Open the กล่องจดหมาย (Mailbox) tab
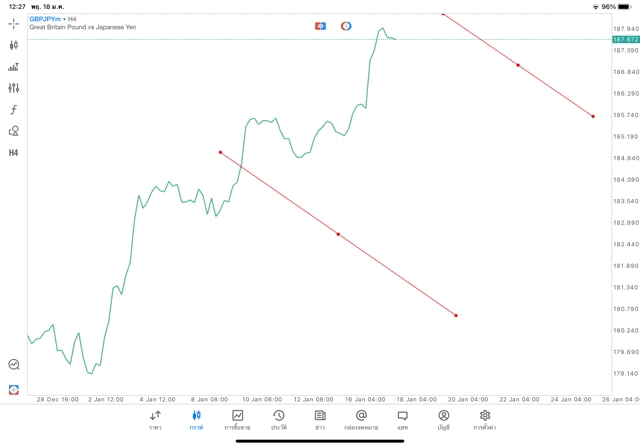 [361, 419]
